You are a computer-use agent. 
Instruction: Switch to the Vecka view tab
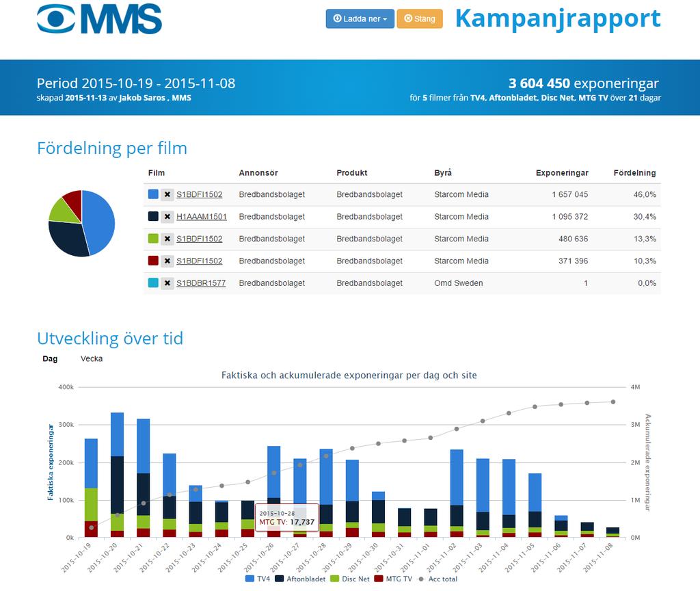[x=92, y=358]
